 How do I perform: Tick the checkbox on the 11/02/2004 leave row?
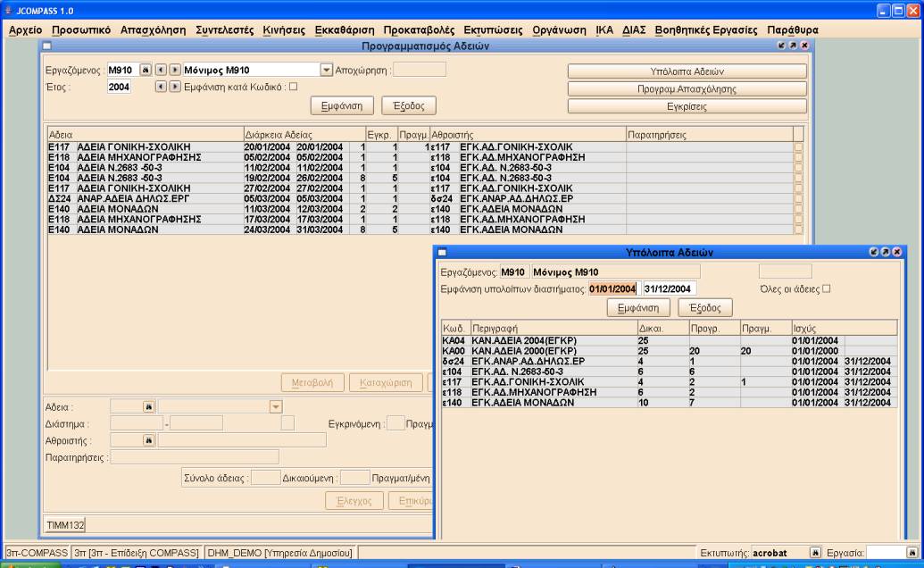coord(798,168)
